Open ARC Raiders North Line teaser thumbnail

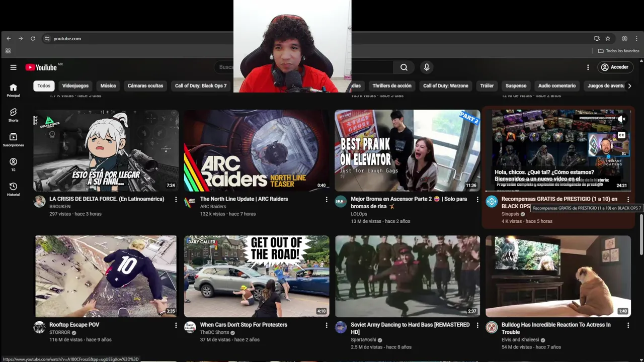pos(257,150)
